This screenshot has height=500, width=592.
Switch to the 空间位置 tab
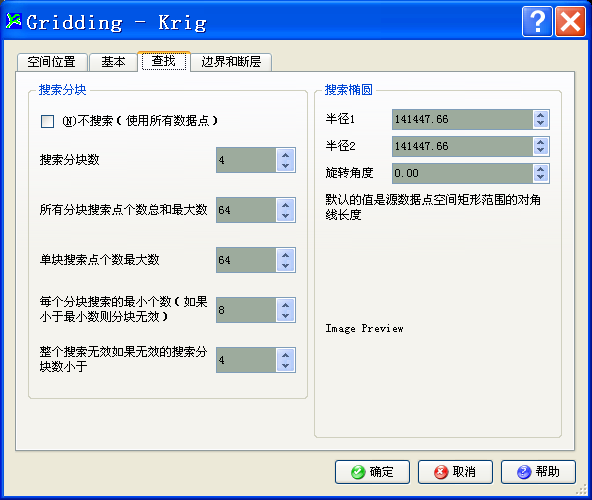point(52,62)
